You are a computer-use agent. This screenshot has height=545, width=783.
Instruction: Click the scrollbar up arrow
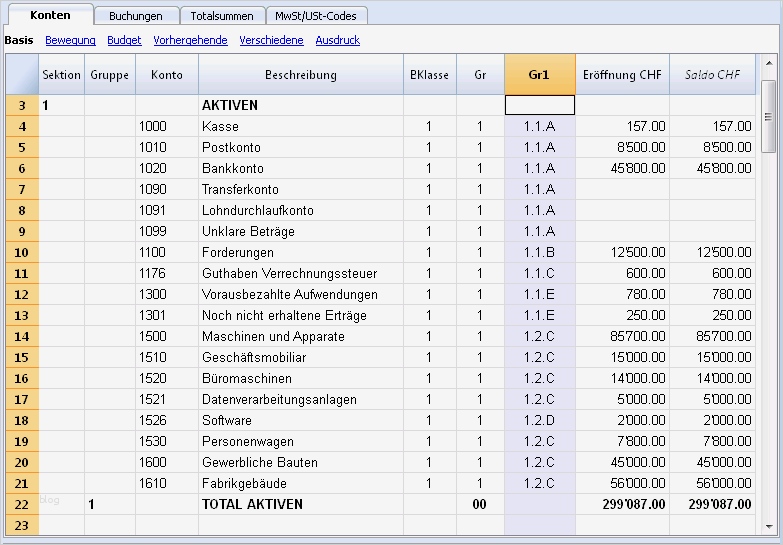(768, 62)
